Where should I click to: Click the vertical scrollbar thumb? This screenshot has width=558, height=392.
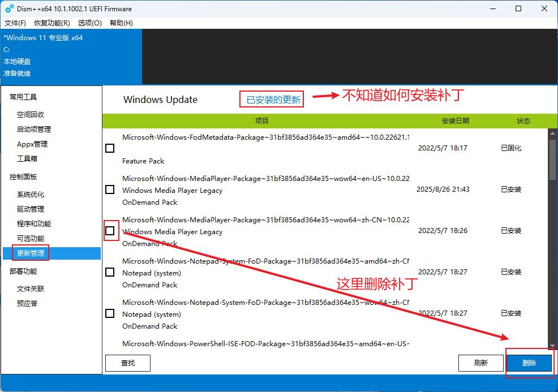pyautogui.click(x=552, y=160)
